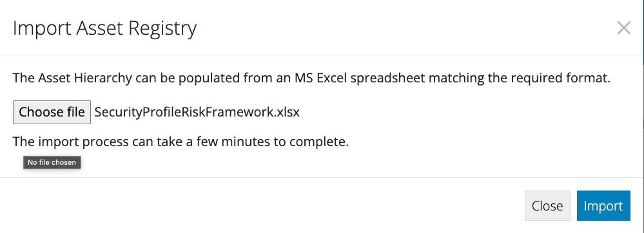The height and width of the screenshot is (233, 644).
Task: Open the file picker via Choose file
Action: coord(52,112)
